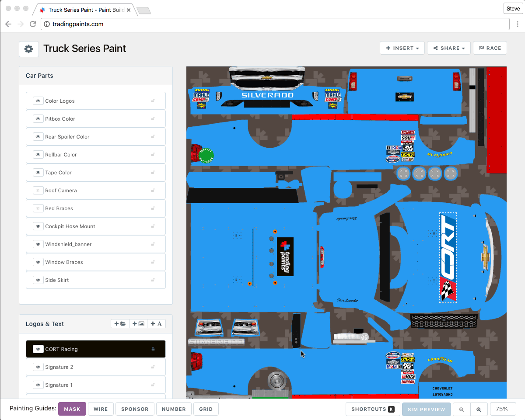This screenshot has height=420, width=525.
Task: Add a new folder in Logos & Text
Action: [x=120, y=324]
